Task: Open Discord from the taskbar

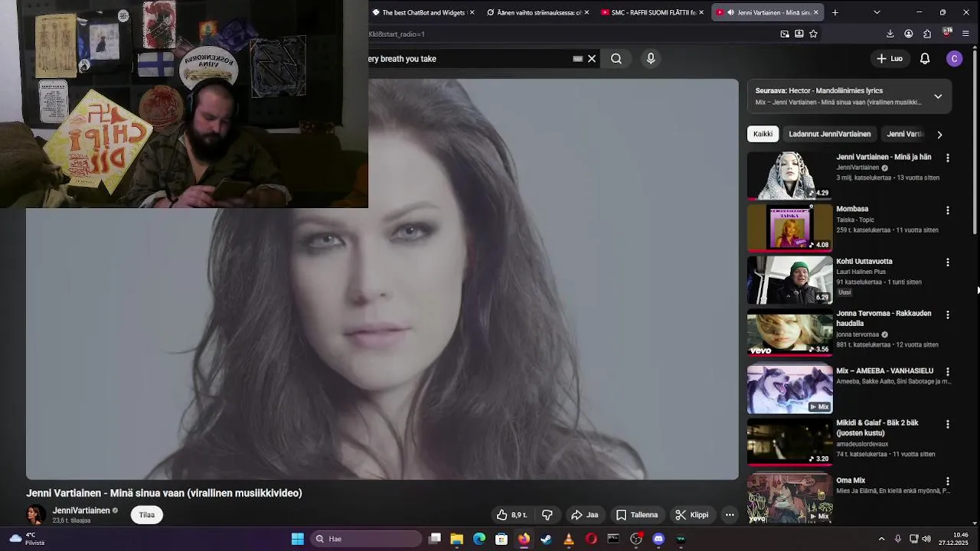Action: (658, 539)
